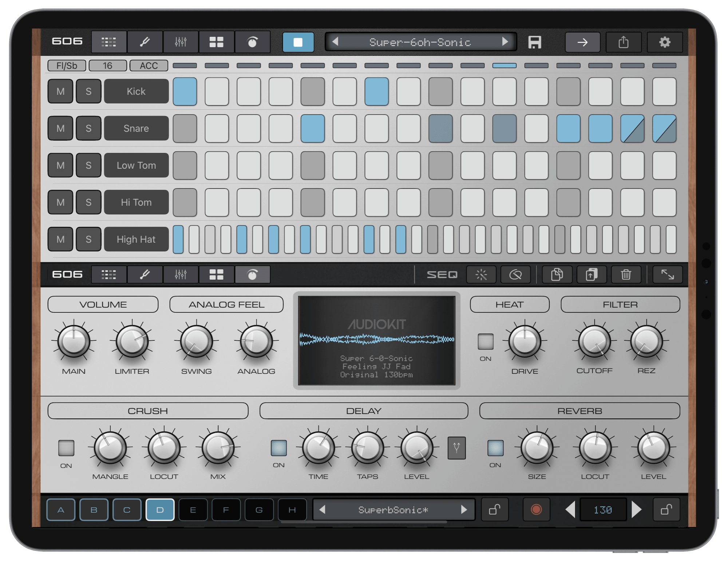Paste the sequence pattern
Viewport: 728px width, 562px height.
[591, 274]
